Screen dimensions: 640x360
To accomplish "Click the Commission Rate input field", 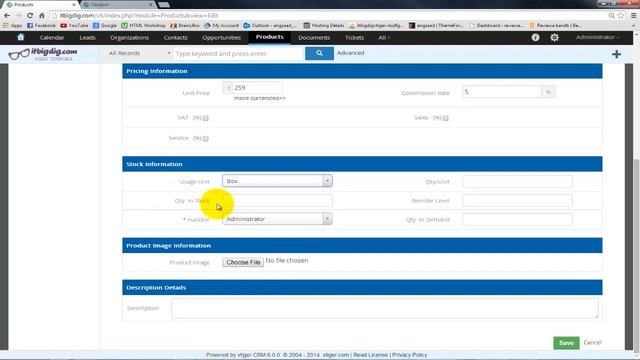I will coord(502,92).
